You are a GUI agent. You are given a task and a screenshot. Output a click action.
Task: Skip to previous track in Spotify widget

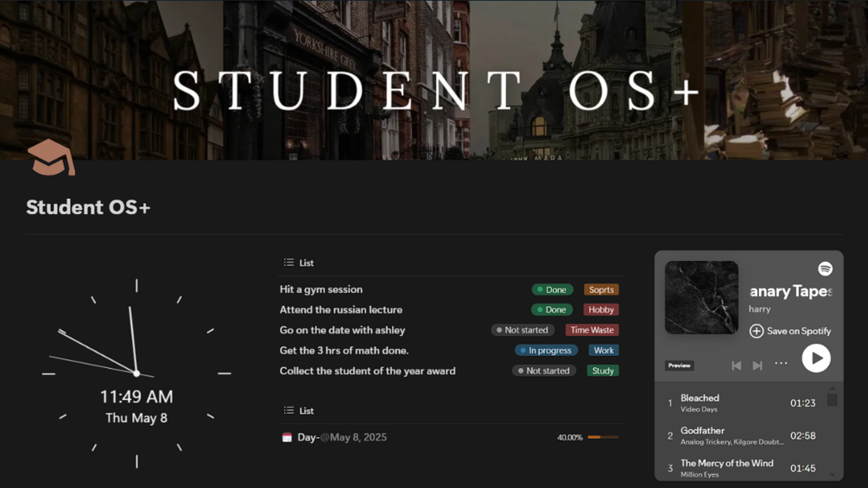(736, 365)
